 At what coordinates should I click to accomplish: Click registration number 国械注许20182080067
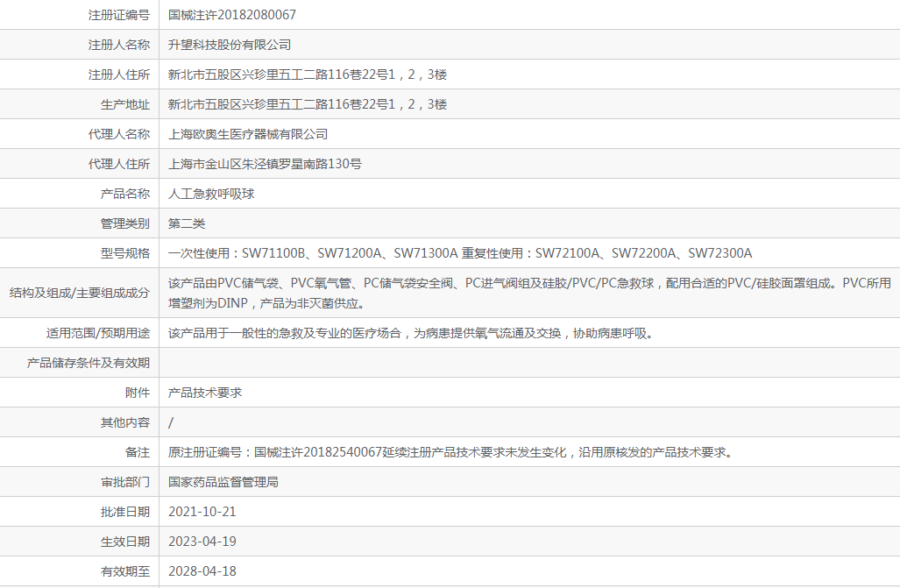click(232, 15)
